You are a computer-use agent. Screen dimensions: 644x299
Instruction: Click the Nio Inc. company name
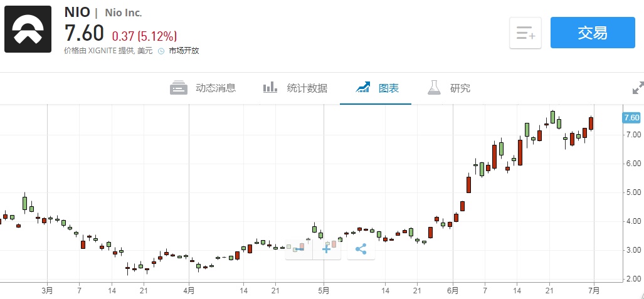[123, 13]
